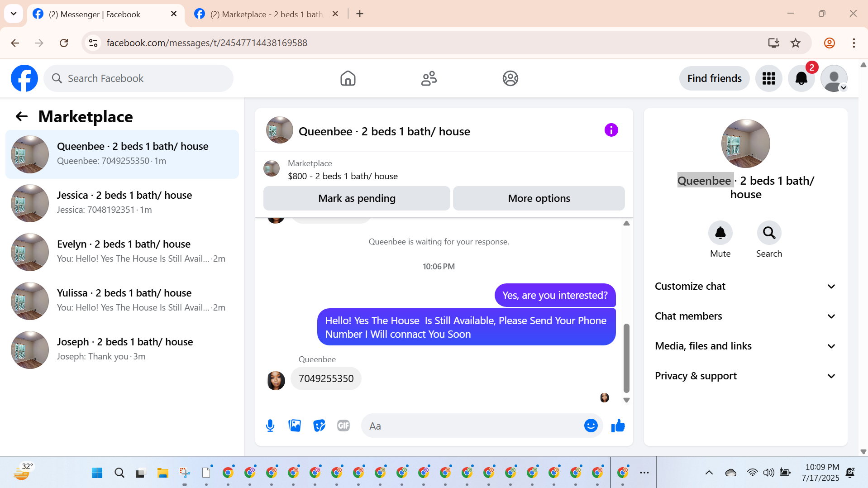Open the Groups icon in top navigation
The image size is (868, 488).
click(x=510, y=78)
